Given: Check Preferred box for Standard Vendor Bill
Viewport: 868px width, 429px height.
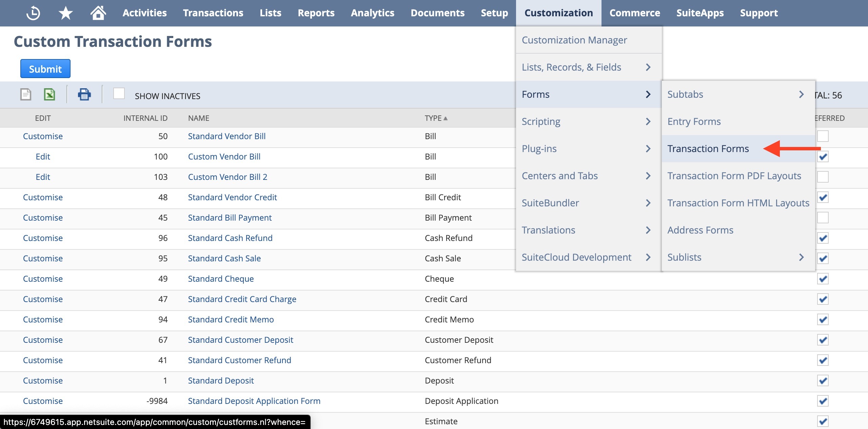Looking at the screenshot, I should 823,136.
